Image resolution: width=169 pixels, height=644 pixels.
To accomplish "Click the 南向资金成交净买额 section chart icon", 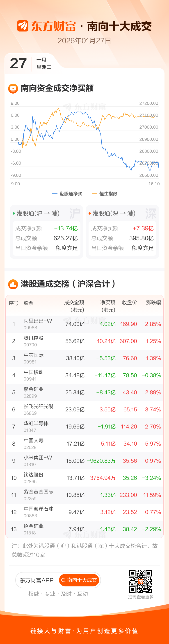I will (x=13, y=88).
